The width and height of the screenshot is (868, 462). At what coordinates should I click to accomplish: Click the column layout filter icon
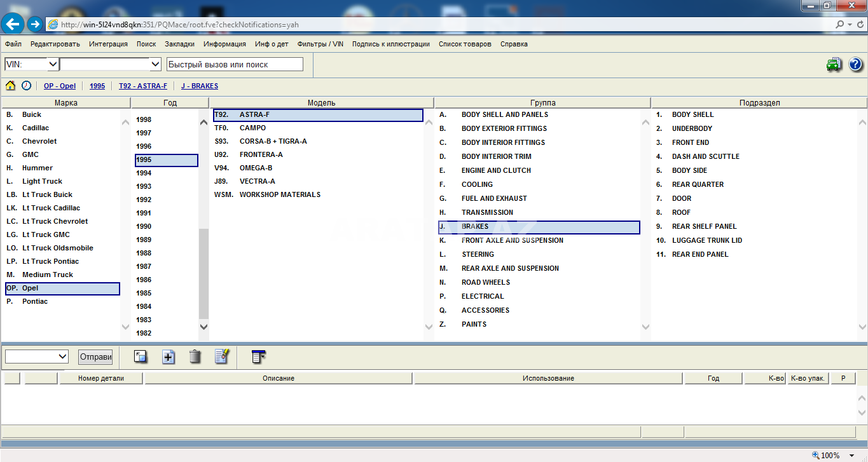258,357
